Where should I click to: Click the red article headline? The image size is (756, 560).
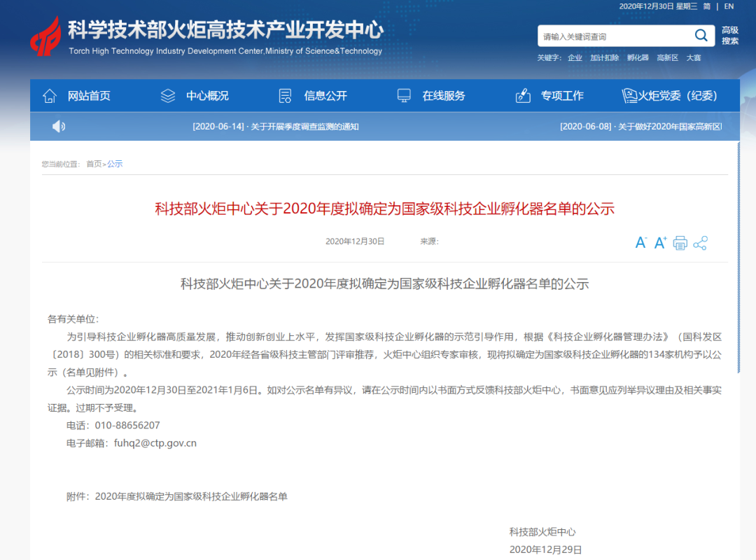coord(385,209)
